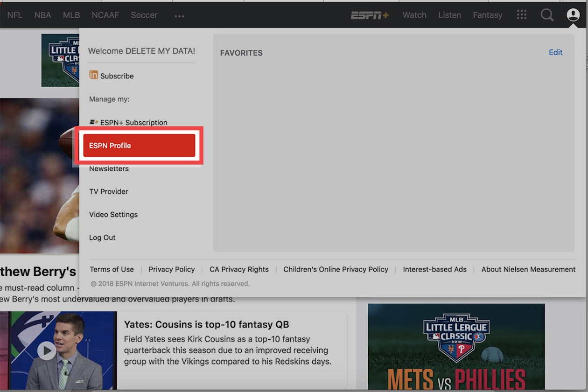Open ESPN+ Subscription settings

(133, 123)
